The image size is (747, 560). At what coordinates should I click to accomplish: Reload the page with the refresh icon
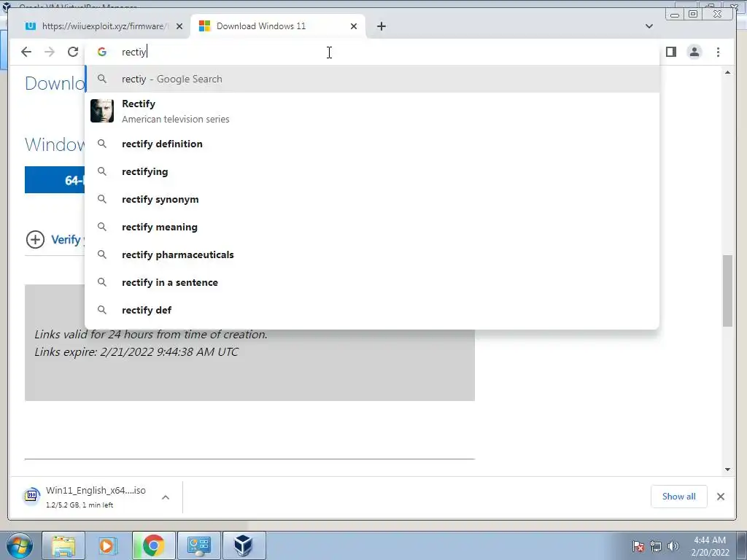pyautogui.click(x=73, y=52)
